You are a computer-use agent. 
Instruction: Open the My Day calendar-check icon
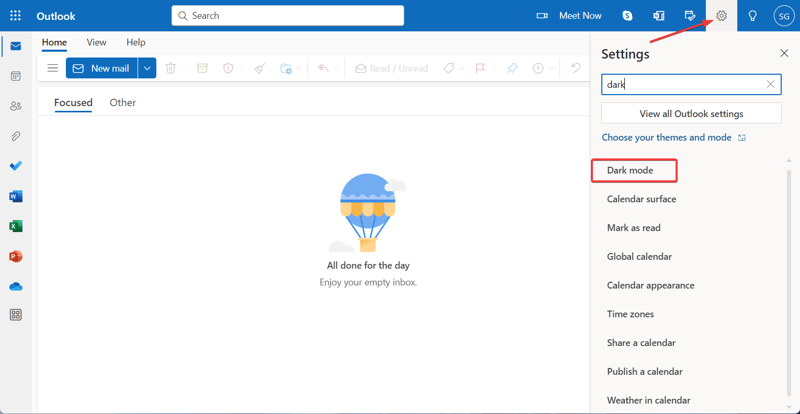(690, 16)
